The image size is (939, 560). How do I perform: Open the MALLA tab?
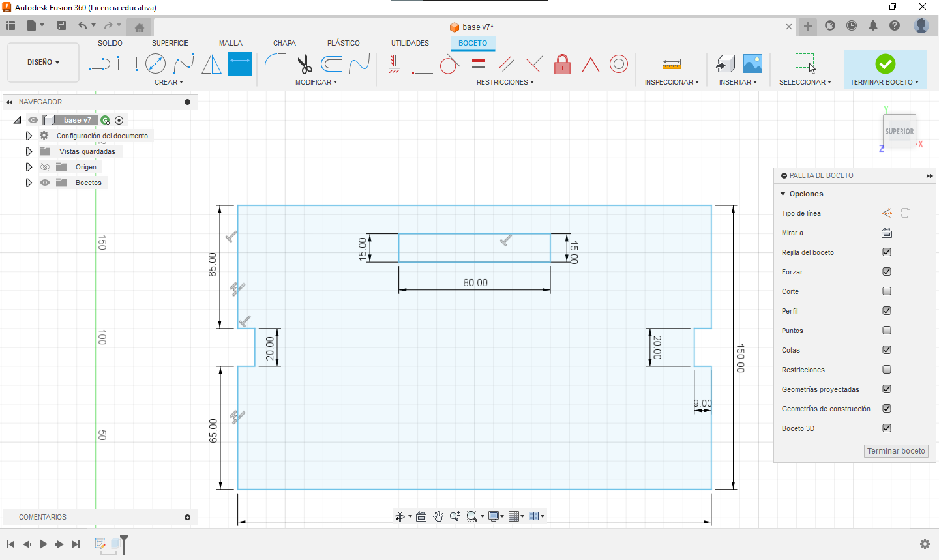point(231,43)
